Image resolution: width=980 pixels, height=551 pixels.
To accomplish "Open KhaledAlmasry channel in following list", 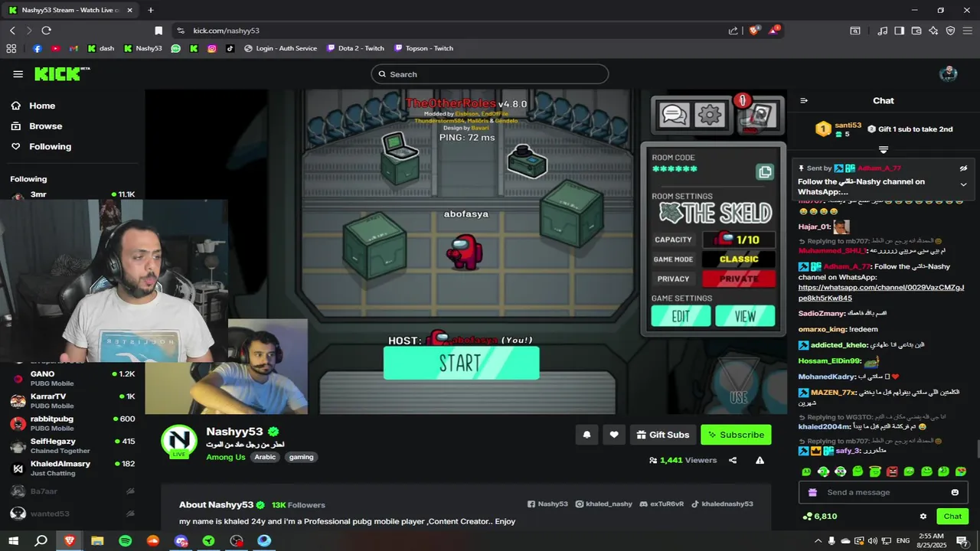I will (73, 468).
